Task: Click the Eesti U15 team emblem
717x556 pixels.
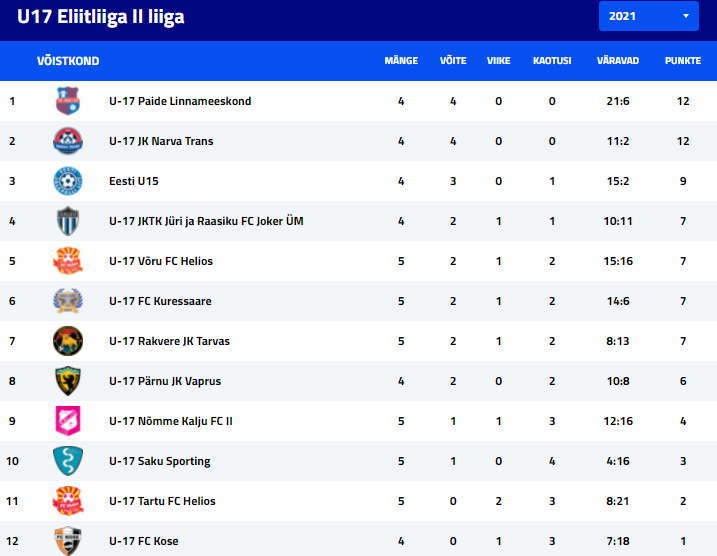Action: 68,181
